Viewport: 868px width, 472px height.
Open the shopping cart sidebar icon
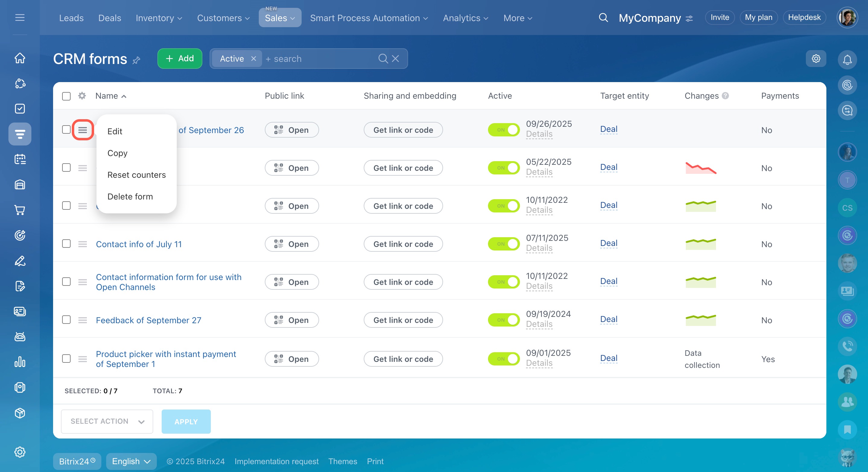pos(20,210)
